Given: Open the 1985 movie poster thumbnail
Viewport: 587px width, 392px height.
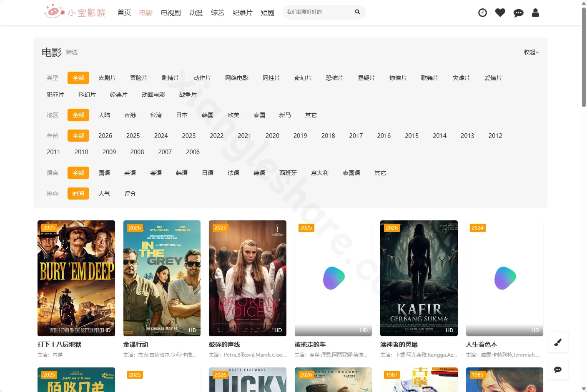Looking at the screenshot, I should point(504,380).
